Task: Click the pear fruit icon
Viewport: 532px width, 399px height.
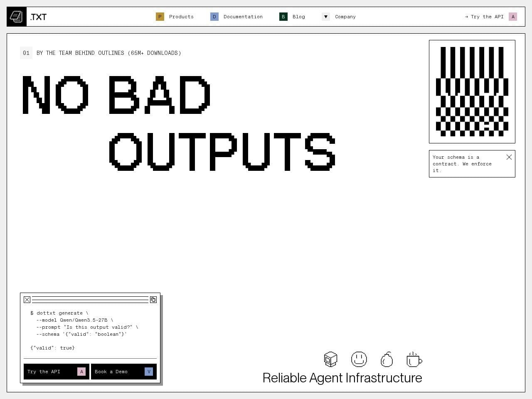Action: [x=387, y=360]
